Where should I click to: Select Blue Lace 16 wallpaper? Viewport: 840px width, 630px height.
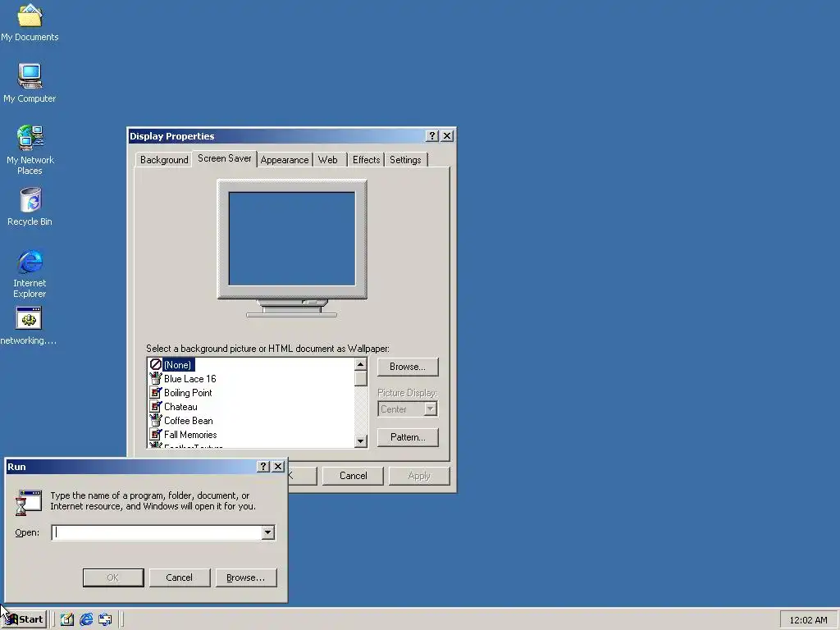190,379
